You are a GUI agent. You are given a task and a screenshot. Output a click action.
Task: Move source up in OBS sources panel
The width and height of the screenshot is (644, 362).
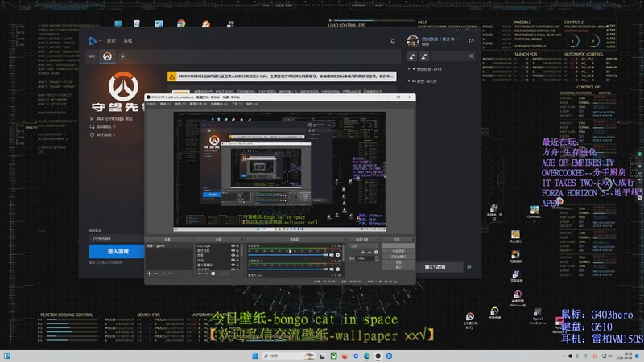coord(221,274)
